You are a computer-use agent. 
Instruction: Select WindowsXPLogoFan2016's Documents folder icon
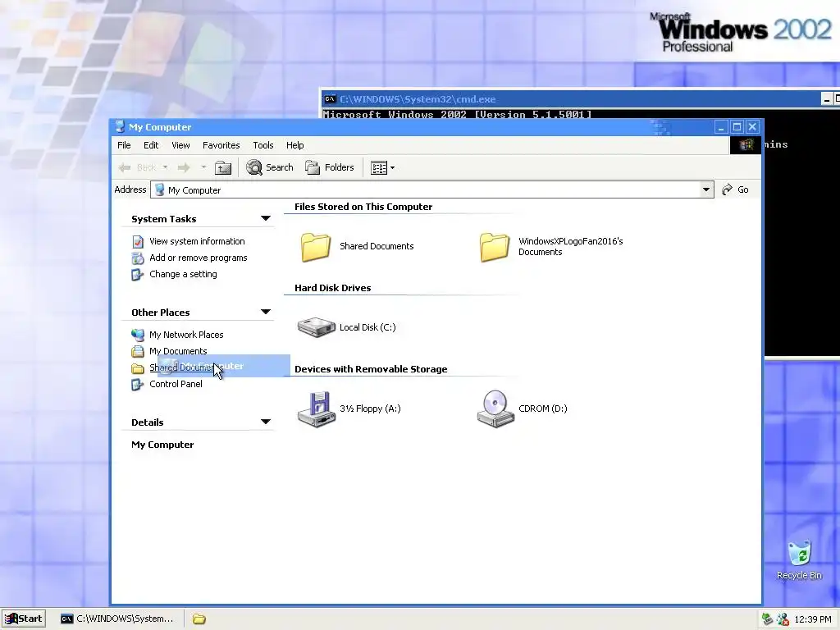click(x=495, y=247)
